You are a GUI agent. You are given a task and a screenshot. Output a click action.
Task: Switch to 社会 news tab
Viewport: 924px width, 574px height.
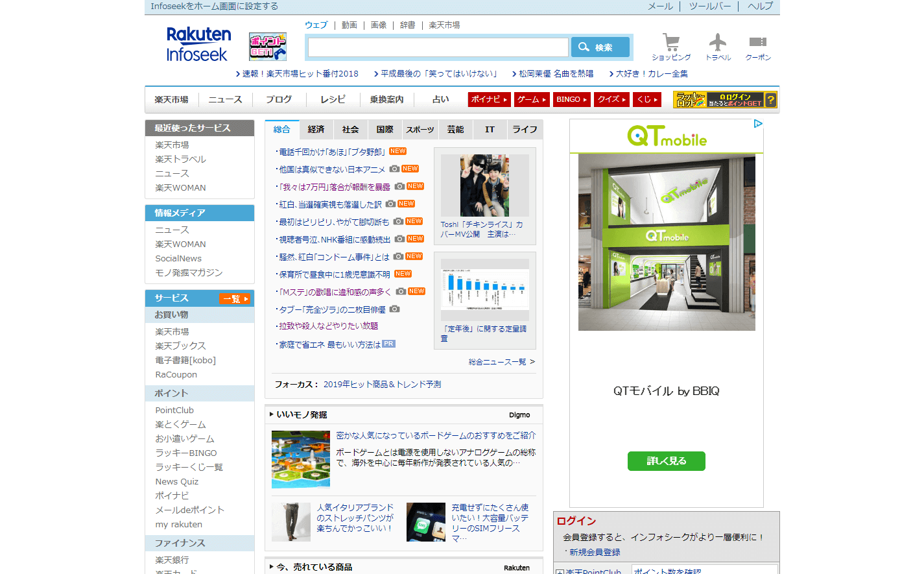(x=351, y=130)
